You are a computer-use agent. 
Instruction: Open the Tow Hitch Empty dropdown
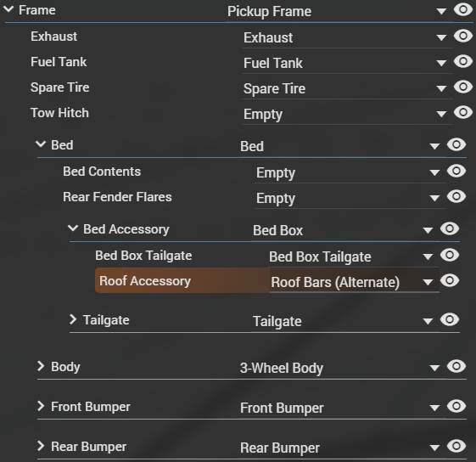click(x=347, y=115)
